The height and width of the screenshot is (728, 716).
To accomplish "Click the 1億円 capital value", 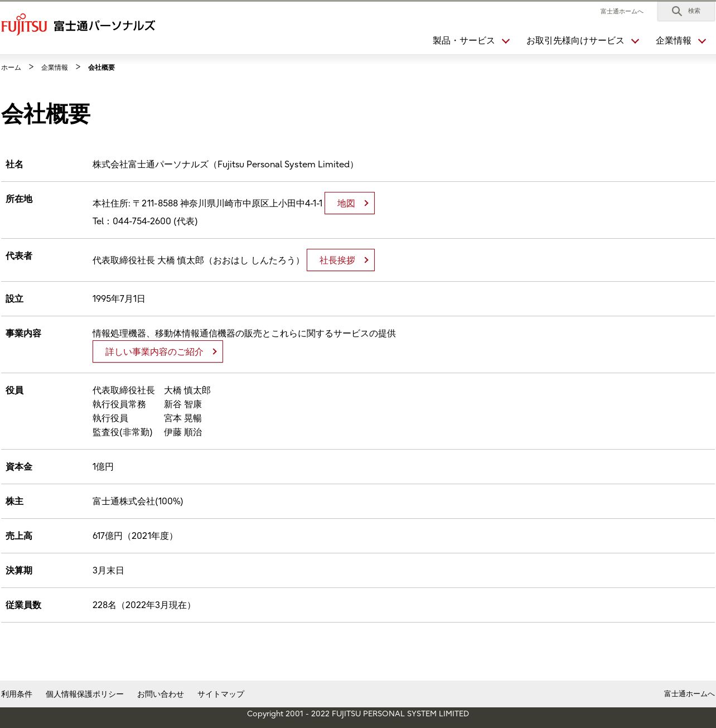I will (x=103, y=466).
